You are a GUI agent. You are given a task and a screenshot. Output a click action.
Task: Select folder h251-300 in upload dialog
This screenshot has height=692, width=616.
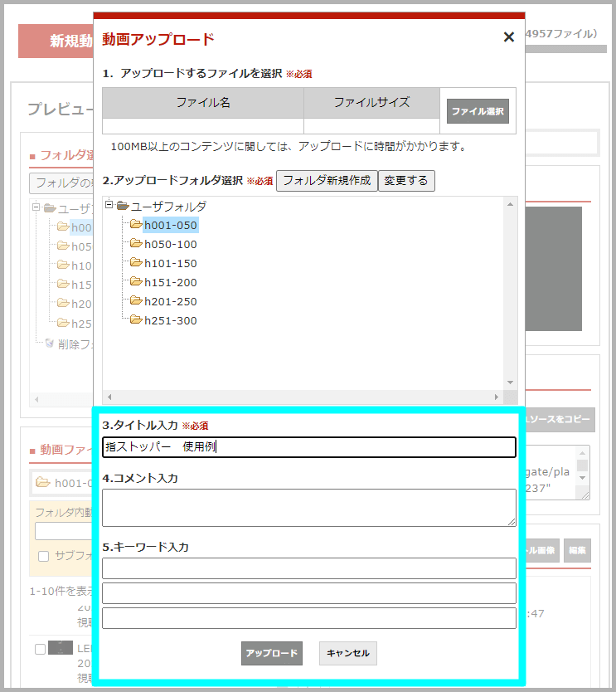(x=170, y=320)
